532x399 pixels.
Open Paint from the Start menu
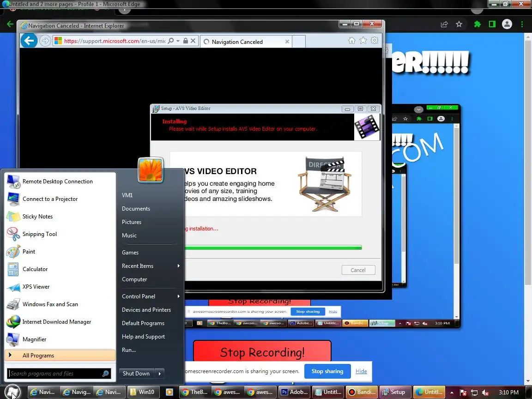pyautogui.click(x=60, y=252)
